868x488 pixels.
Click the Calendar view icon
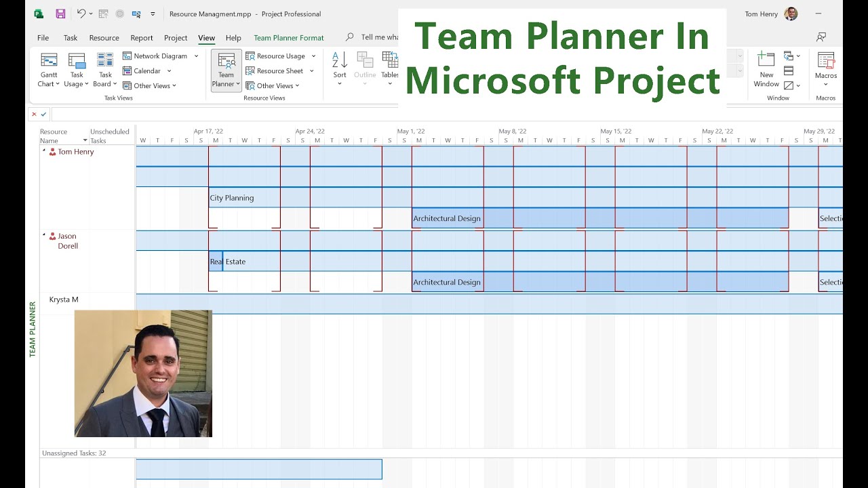127,71
